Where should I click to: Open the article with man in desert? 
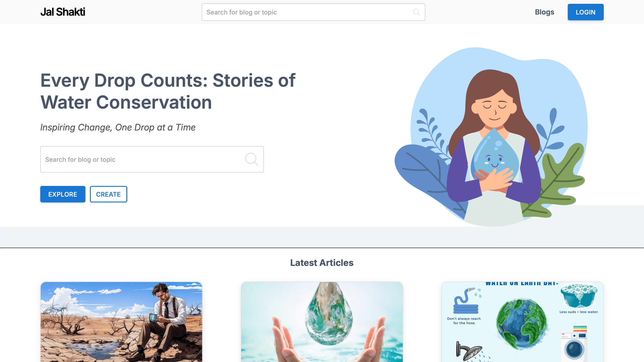[121, 322]
